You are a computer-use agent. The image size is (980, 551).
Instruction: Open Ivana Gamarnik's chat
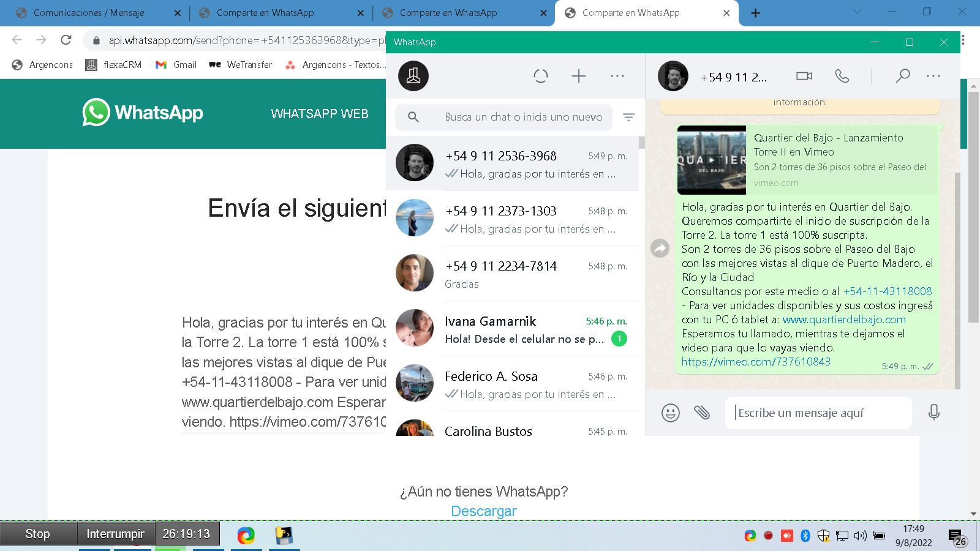click(512, 329)
